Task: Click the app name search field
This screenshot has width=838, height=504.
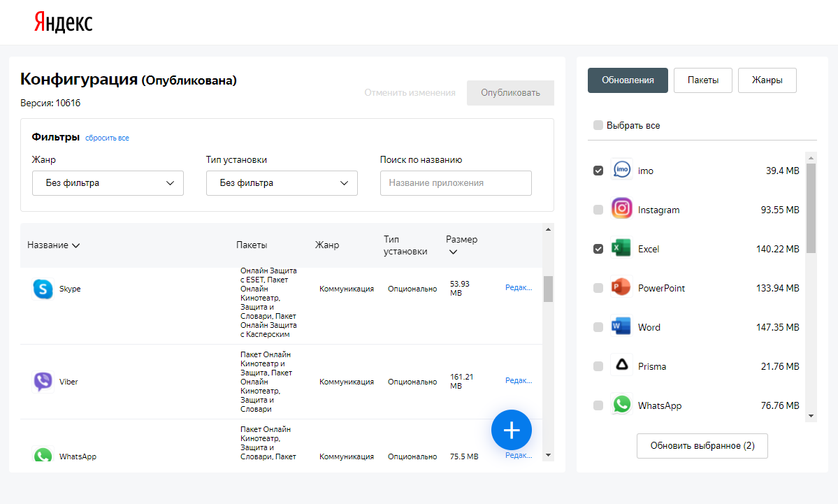Action: (456, 182)
